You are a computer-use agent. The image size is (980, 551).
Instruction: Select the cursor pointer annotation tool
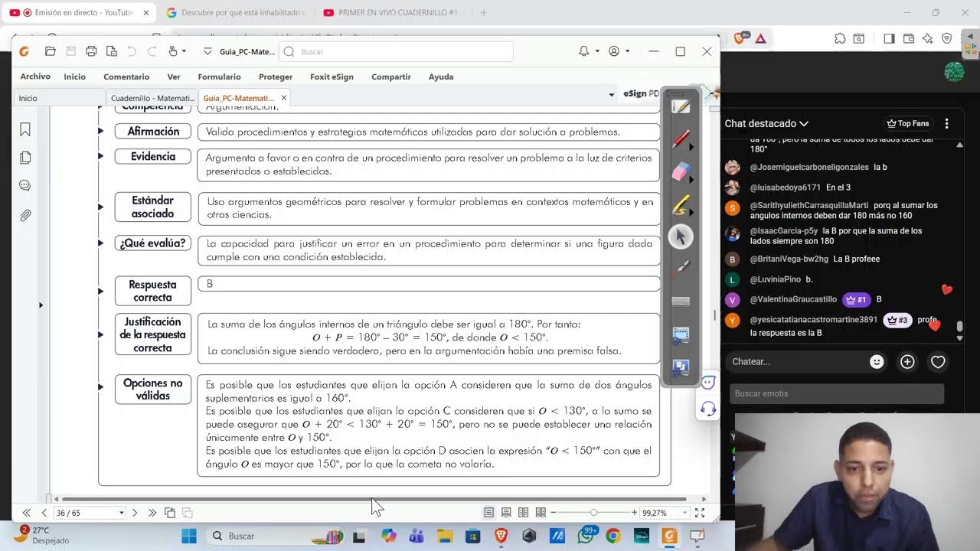[680, 236]
